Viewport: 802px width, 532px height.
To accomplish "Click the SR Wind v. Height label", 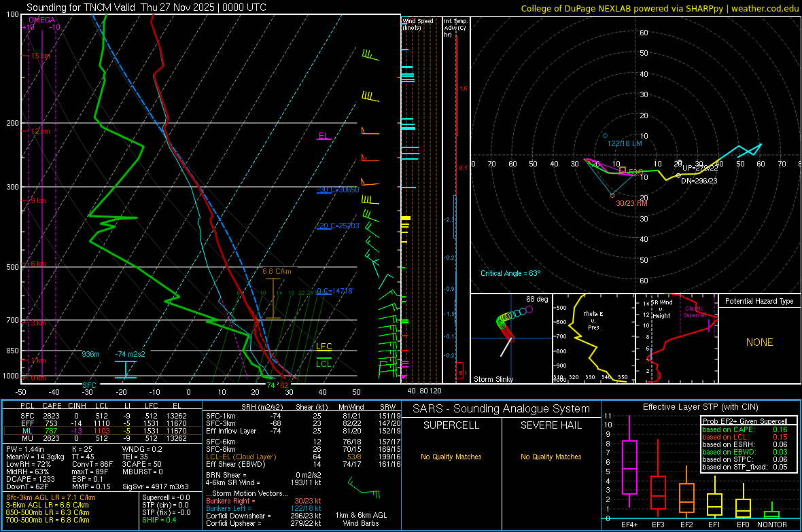I will coord(661,309).
